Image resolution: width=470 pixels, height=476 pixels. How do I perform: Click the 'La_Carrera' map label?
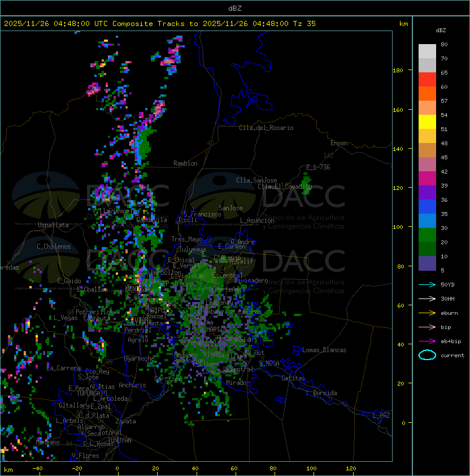[64, 368]
